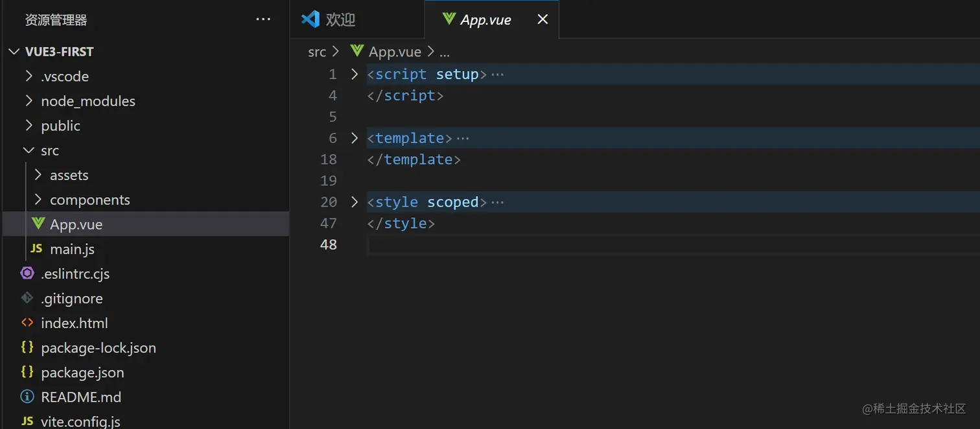Screen dimensions: 980x429
Task: Click the src breadcrumb segment
Action: point(317,52)
